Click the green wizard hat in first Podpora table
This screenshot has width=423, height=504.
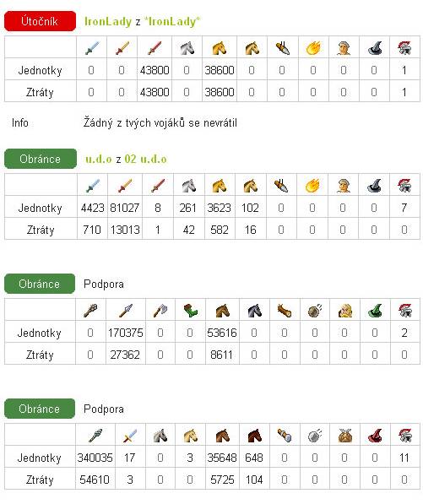[375, 311]
